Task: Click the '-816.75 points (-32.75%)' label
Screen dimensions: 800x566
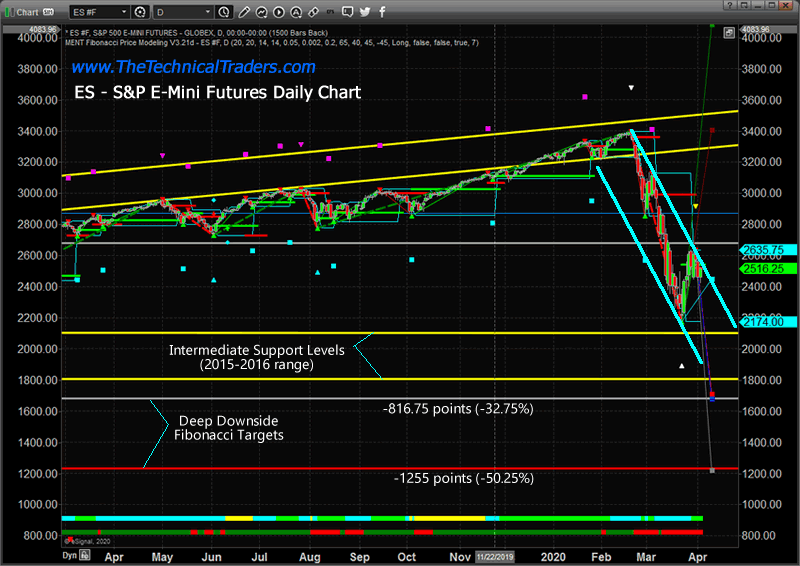Action: coord(458,409)
